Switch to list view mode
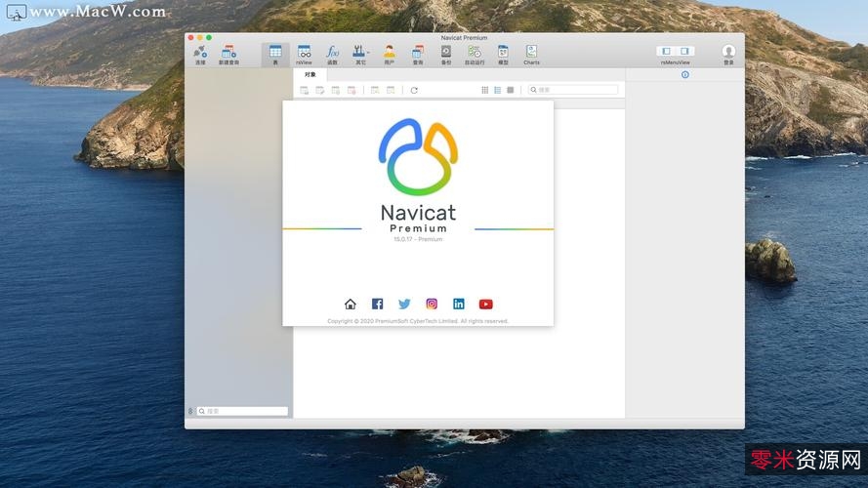The width and height of the screenshot is (868, 488). coord(498,90)
